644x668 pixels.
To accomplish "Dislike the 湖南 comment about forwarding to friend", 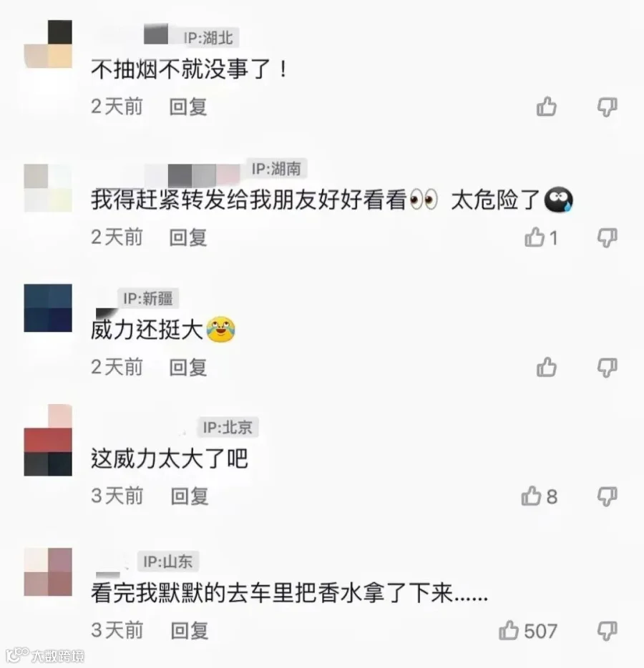I will click(608, 237).
